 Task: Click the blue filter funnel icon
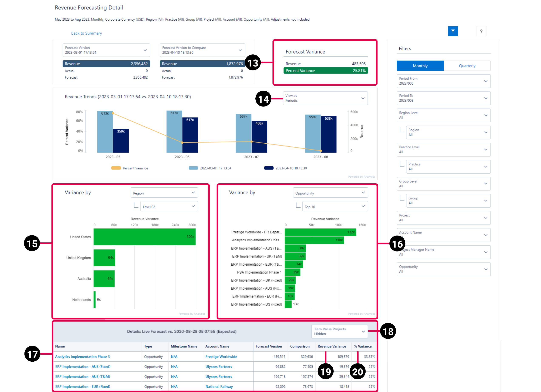pyautogui.click(x=453, y=31)
